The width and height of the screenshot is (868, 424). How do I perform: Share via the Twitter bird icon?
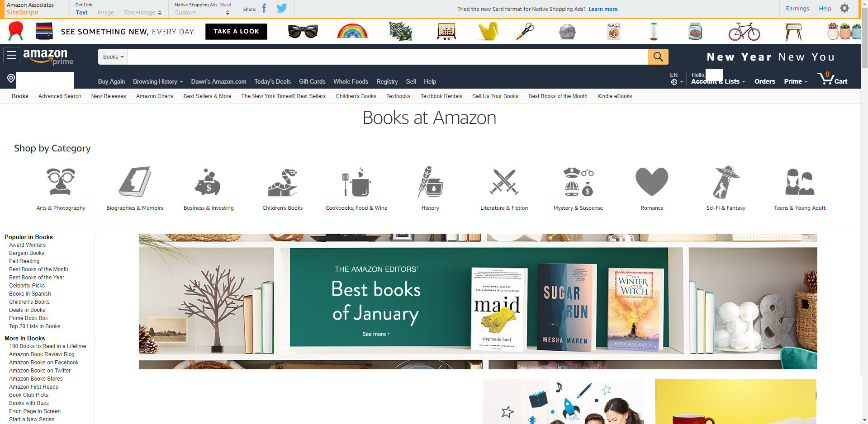[x=282, y=9]
